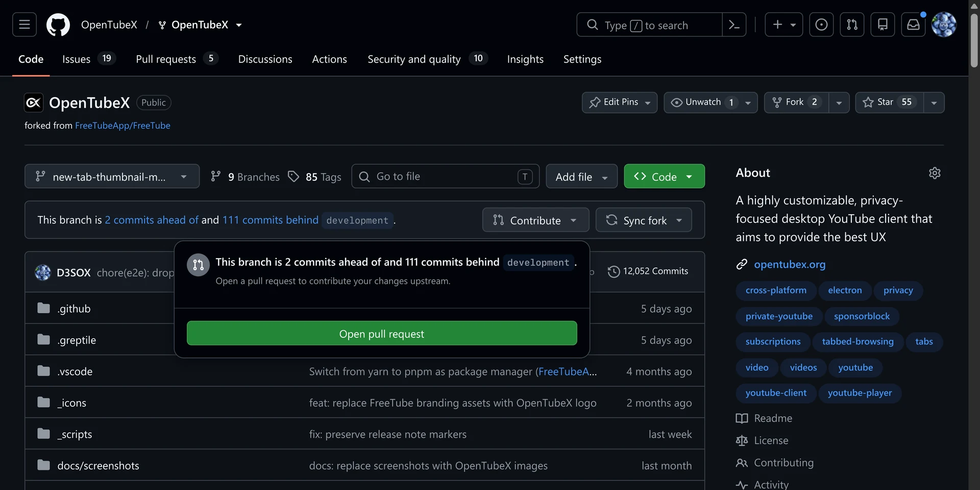Expand the green Code dropdown
This screenshot has width=980, height=490.
[x=664, y=177]
